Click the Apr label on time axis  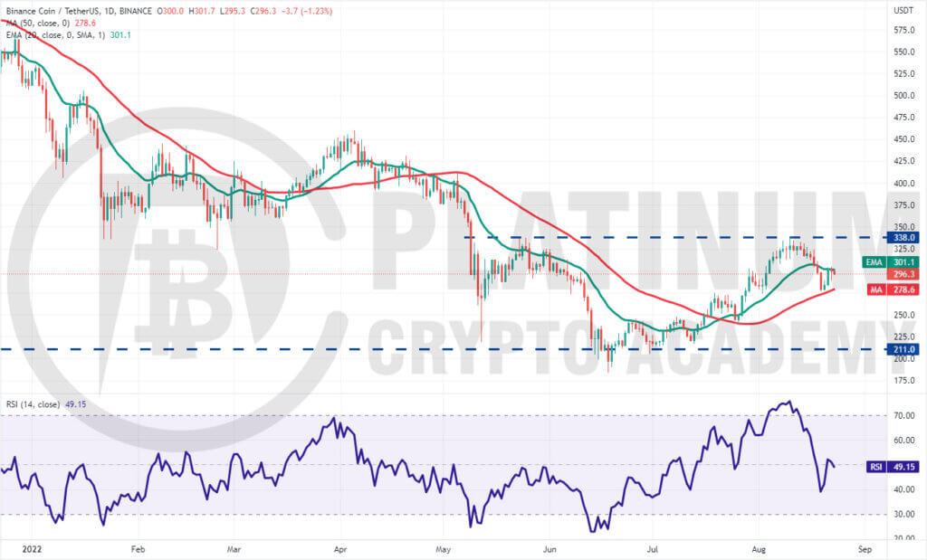[340, 549]
